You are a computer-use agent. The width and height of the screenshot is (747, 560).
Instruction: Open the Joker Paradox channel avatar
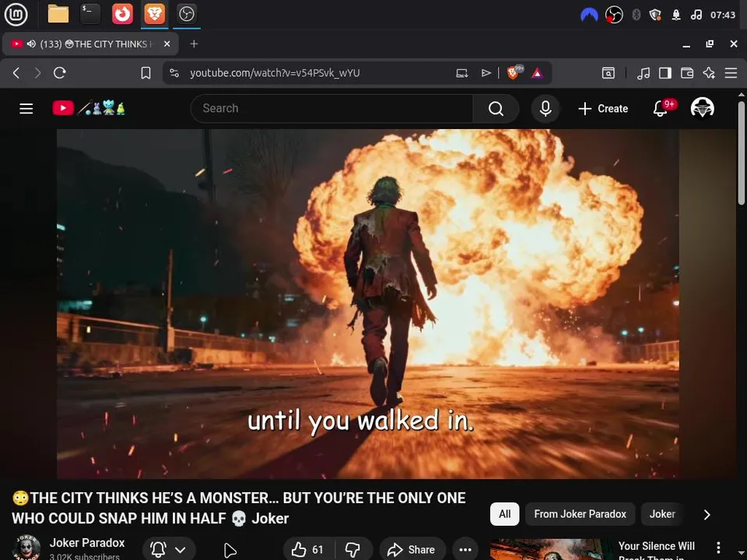tap(26, 548)
